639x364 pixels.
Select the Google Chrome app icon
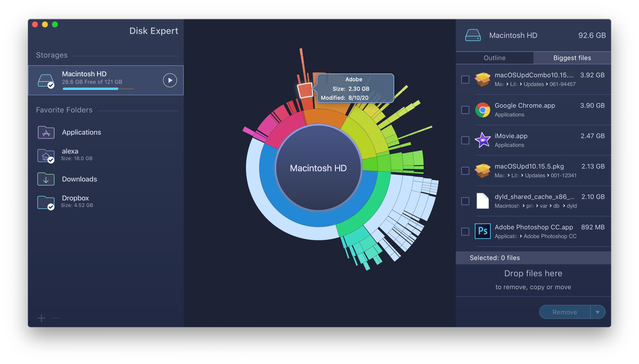(482, 109)
